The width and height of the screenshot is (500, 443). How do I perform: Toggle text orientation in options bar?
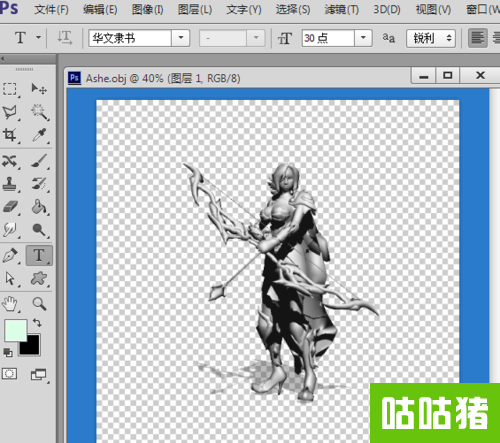(x=65, y=38)
